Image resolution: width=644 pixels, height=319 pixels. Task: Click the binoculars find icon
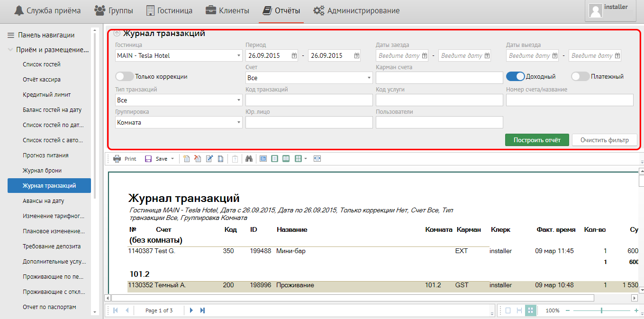click(x=248, y=159)
